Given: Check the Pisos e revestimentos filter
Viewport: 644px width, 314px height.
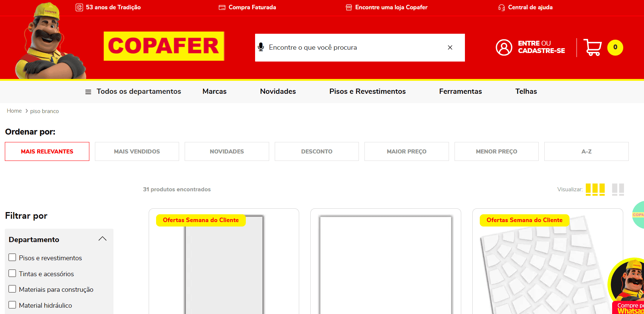Looking at the screenshot, I should point(12,257).
